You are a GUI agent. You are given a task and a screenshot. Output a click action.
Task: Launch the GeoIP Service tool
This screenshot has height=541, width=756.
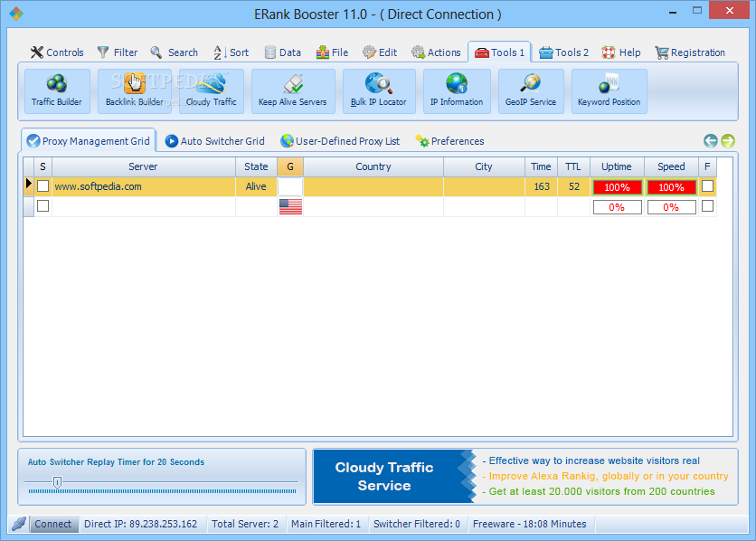(x=531, y=91)
